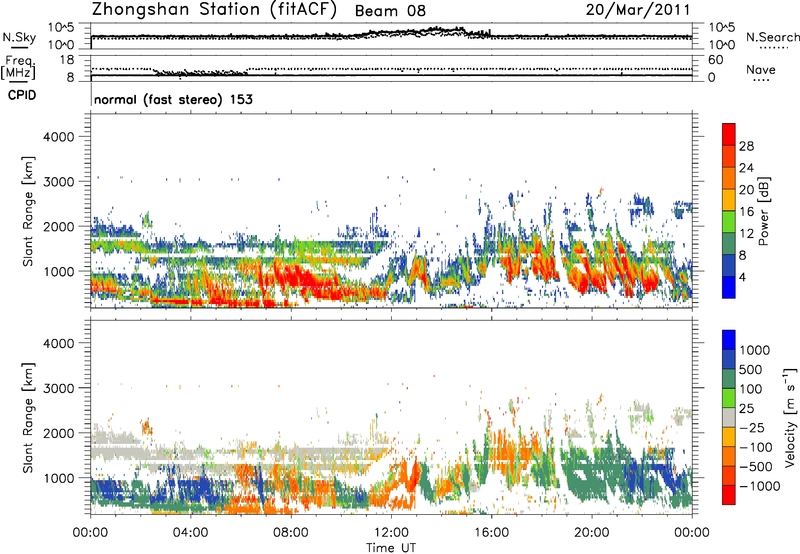Click 'Slant Range [km]' label of velocity panel
Image resolution: width=800 pixels, height=554 pixels.
coord(28,418)
